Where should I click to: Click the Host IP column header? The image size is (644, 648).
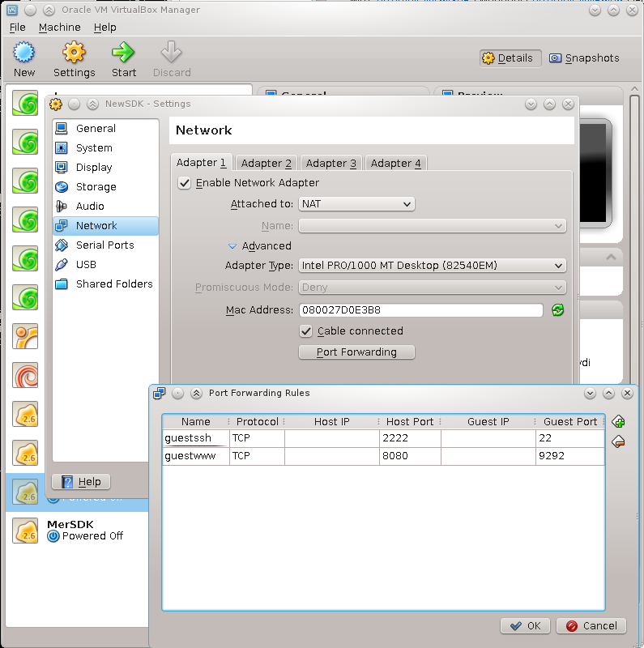[332, 422]
